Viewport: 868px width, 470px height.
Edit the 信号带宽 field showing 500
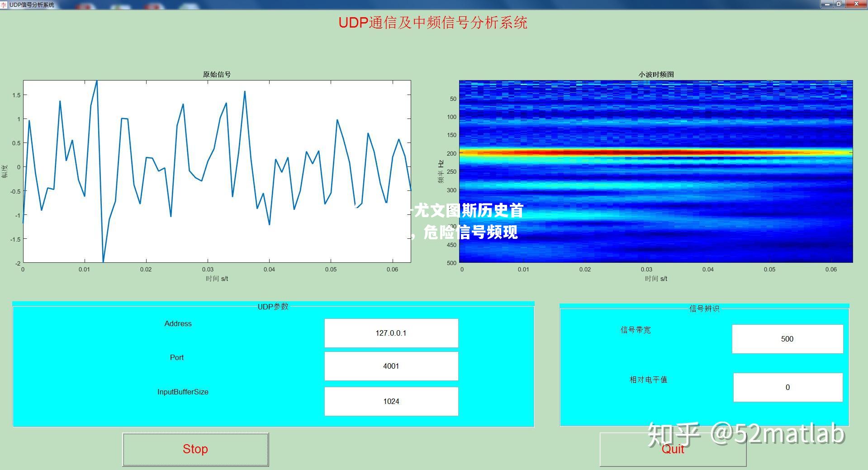tap(787, 339)
